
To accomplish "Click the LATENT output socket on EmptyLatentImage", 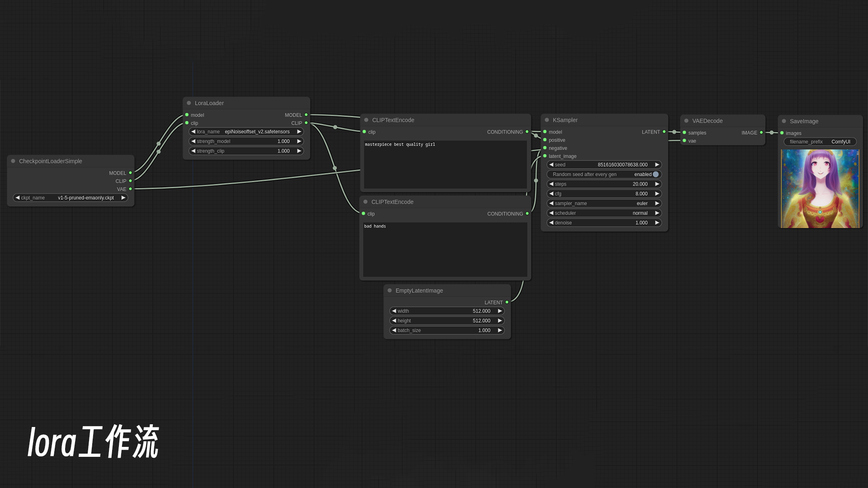I will click(x=507, y=302).
